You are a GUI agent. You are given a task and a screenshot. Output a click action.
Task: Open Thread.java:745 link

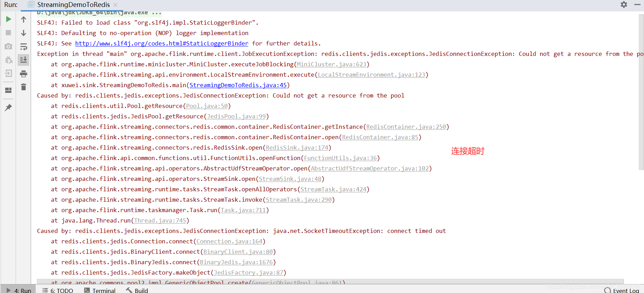click(160, 220)
